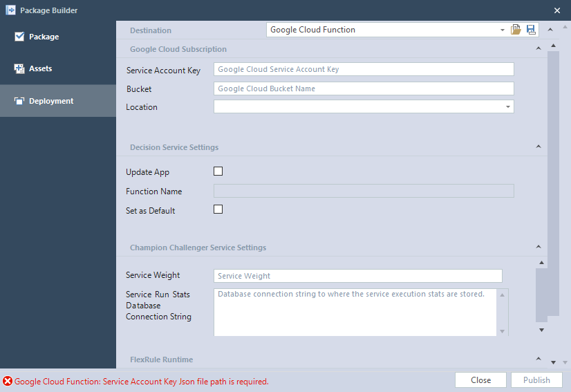Click the Service Account Key input field

coord(364,69)
